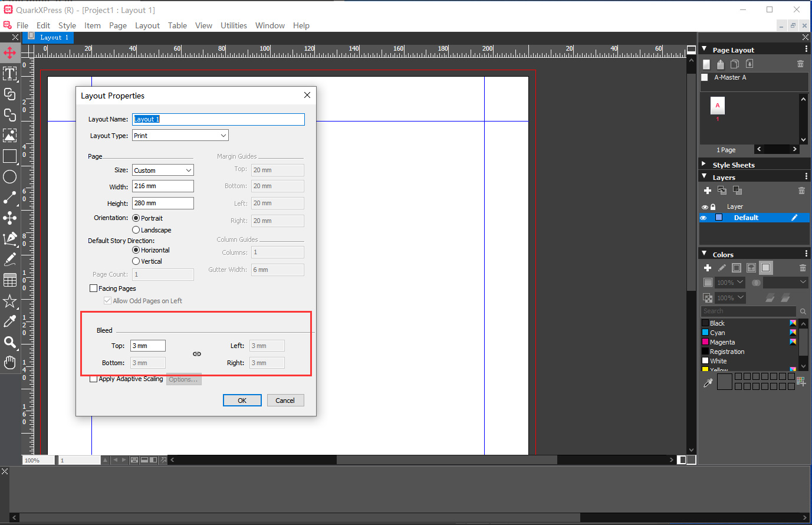The width and height of the screenshot is (812, 525).
Task: Enable the Facing Pages checkbox
Action: point(93,288)
